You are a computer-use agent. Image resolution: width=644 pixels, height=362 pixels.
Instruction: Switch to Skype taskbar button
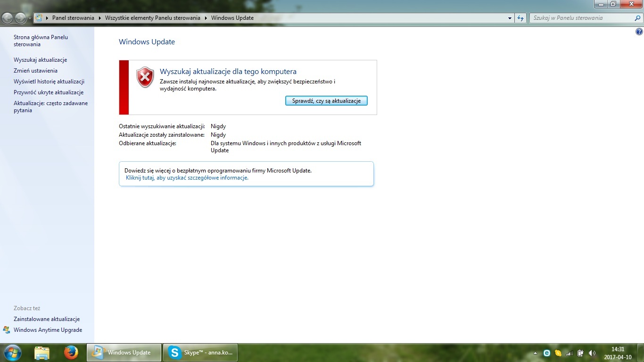200,353
